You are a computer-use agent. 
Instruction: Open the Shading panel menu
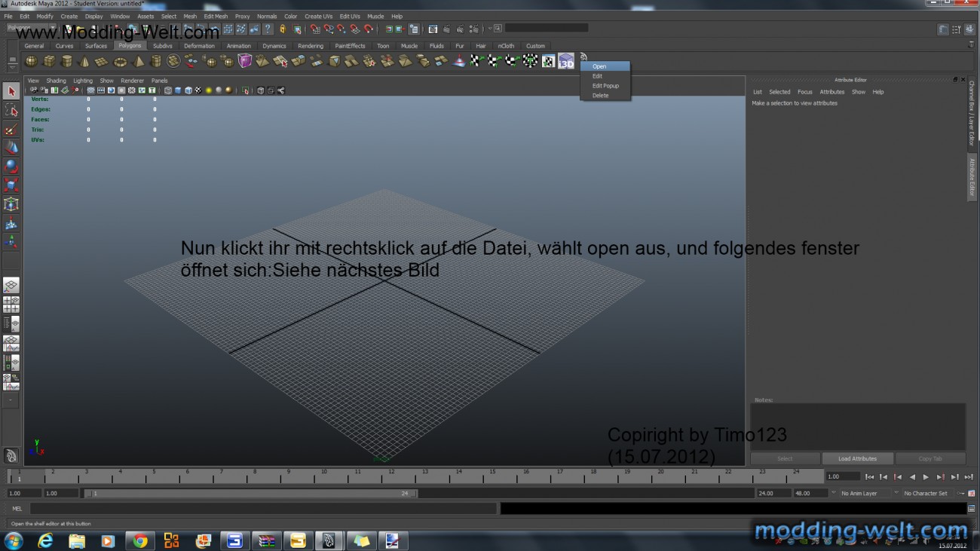tap(57, 81)
